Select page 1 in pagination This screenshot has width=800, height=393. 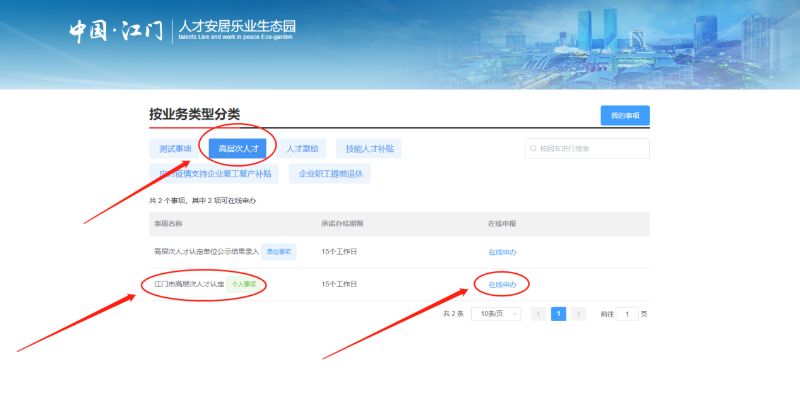559,314
